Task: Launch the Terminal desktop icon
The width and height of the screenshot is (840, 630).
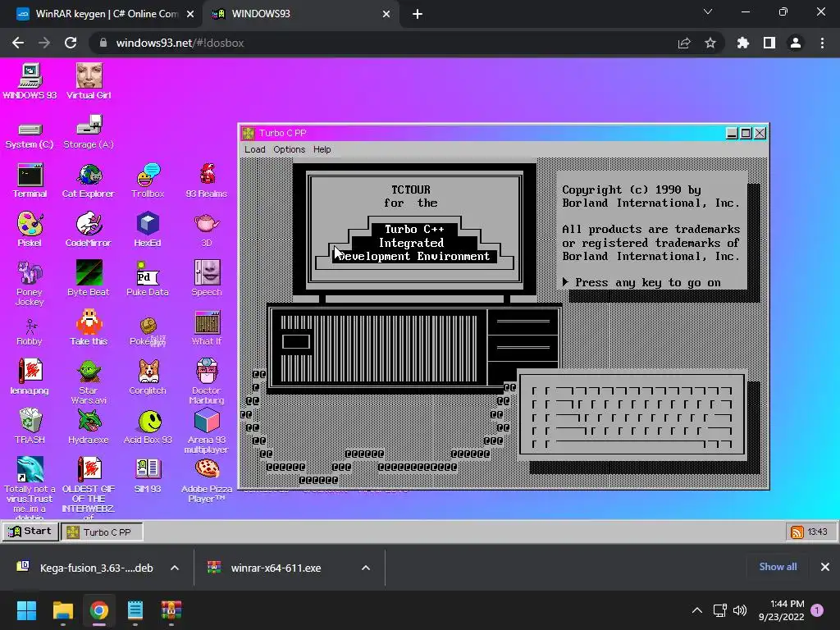Action: 30,181
